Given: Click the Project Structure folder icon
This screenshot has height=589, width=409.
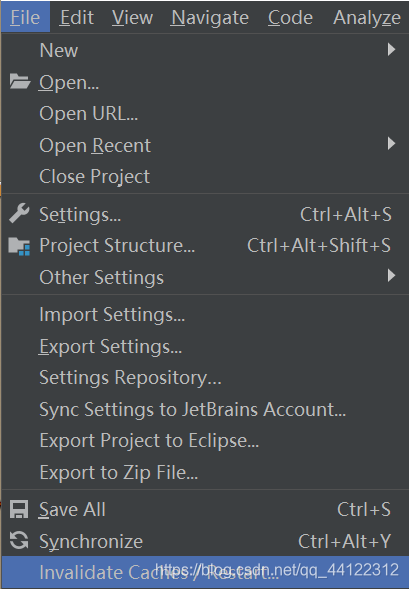Looking at the screenshot, I should (x=19, y=246).
